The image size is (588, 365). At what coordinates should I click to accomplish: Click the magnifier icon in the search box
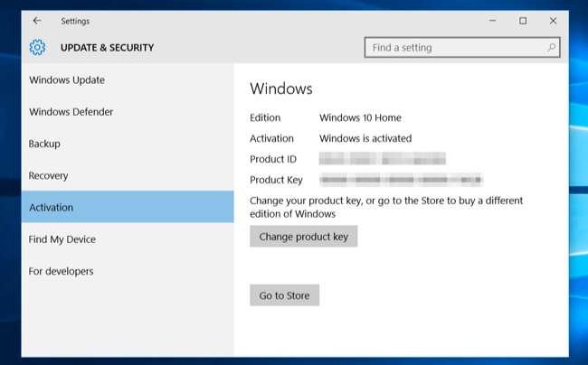click(x=551, y=48)
